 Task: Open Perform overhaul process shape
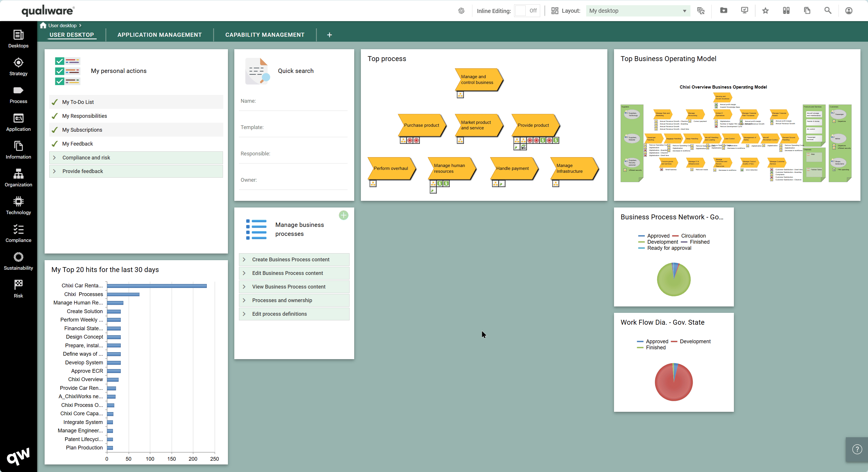point(391,168)
